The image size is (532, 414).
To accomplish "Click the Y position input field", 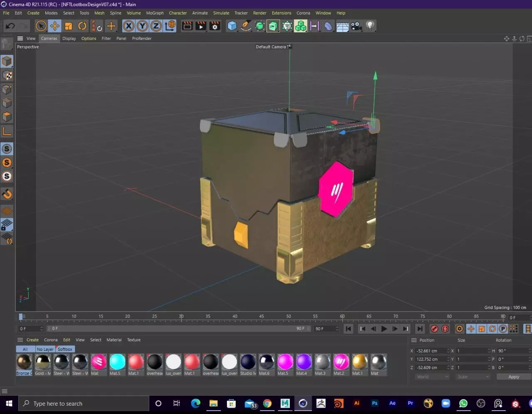I will (x=432, y=359).
